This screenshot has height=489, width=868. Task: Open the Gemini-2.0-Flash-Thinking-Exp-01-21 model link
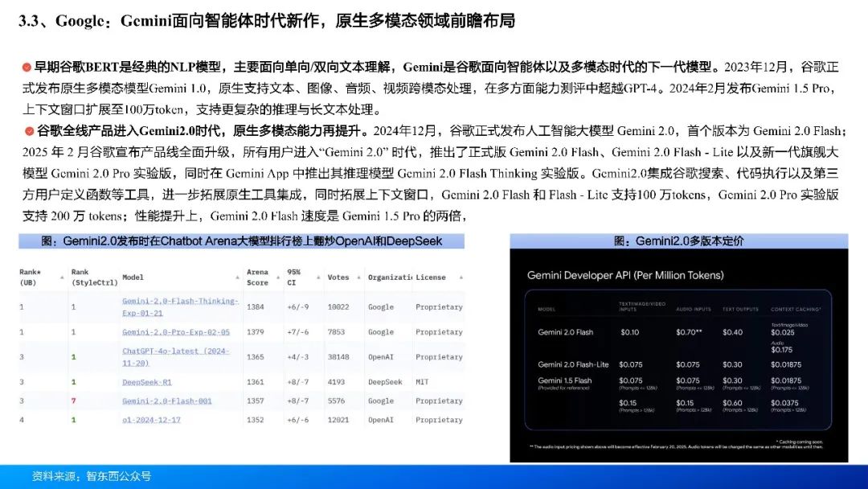180,306
